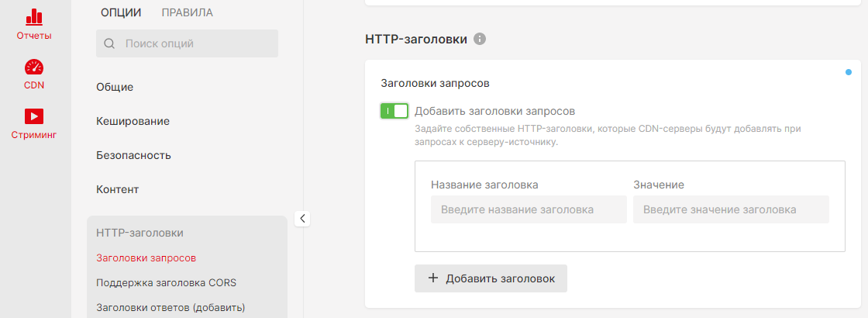Open Поддержка заголовка CORS option
Viewport: 868px width, 318px height.
pyautogui.click(x=166, y=282)
